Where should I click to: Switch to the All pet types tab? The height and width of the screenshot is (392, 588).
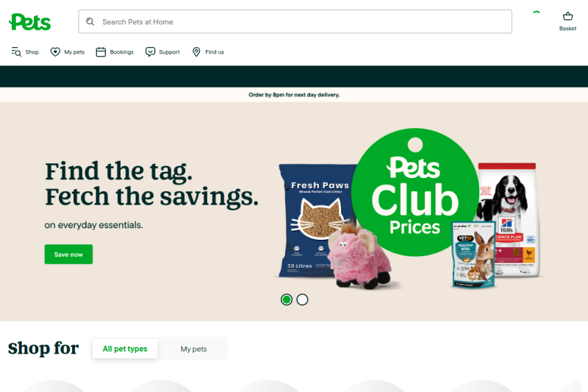point(125,349)
